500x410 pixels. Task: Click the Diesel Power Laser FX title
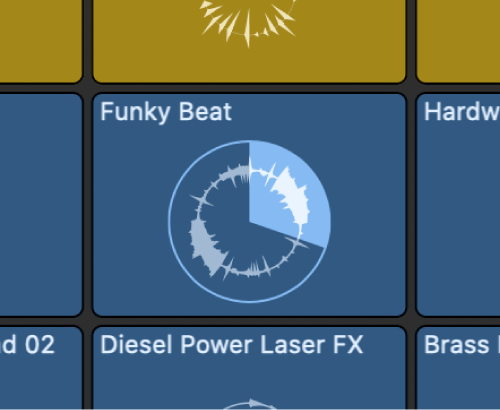[x=231, y=344]
